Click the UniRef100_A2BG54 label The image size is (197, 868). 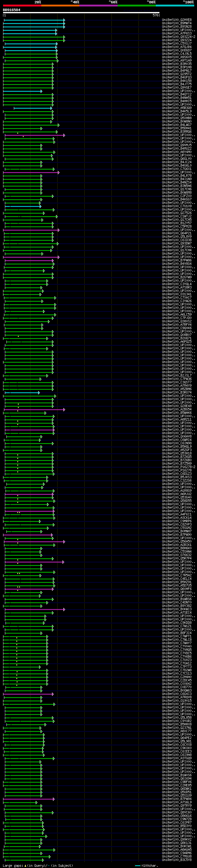coord(177,410)
